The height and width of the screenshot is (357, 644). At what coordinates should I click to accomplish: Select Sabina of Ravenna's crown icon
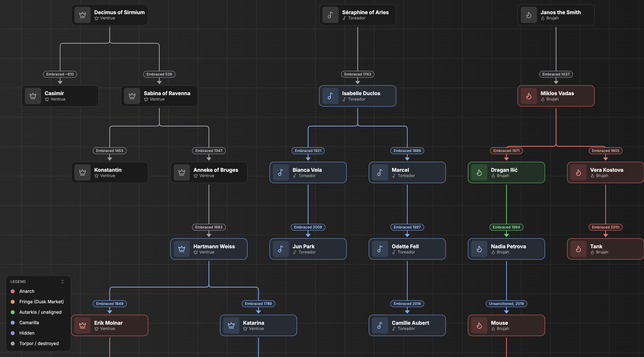(x=132, y=96)
